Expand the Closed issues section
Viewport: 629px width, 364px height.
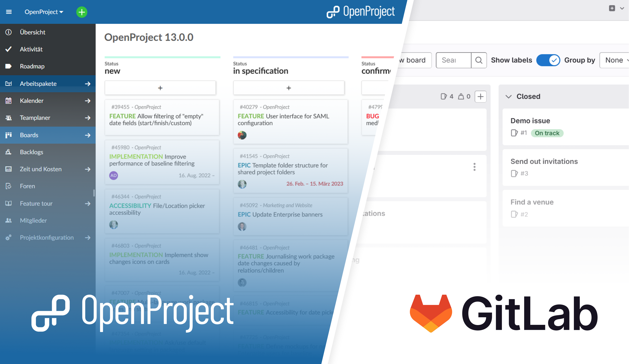509,96
